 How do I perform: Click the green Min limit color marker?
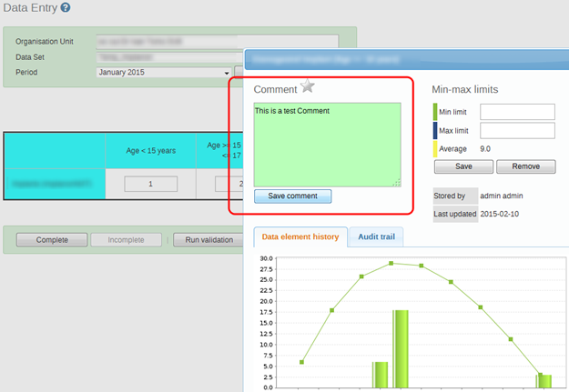point(435,112)
